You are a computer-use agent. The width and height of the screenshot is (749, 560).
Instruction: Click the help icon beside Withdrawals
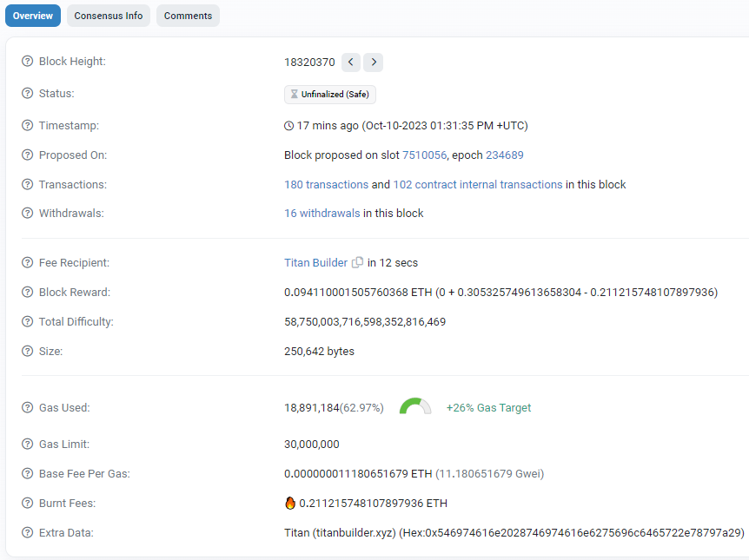(28, 213)
